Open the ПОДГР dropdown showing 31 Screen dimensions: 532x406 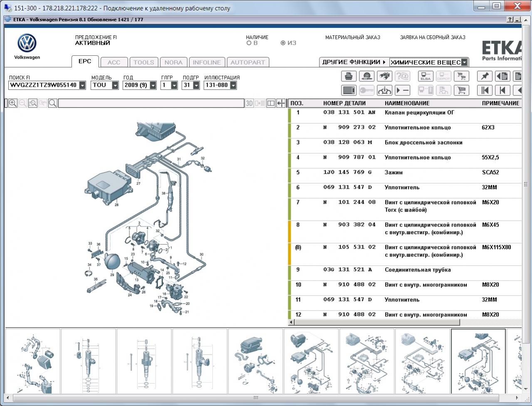tap(195, 85)
